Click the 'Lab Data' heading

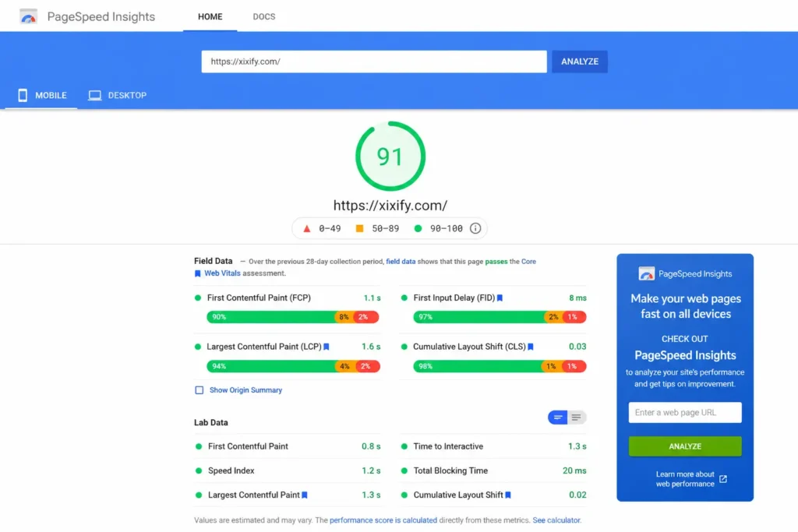[x=210, y=423]
